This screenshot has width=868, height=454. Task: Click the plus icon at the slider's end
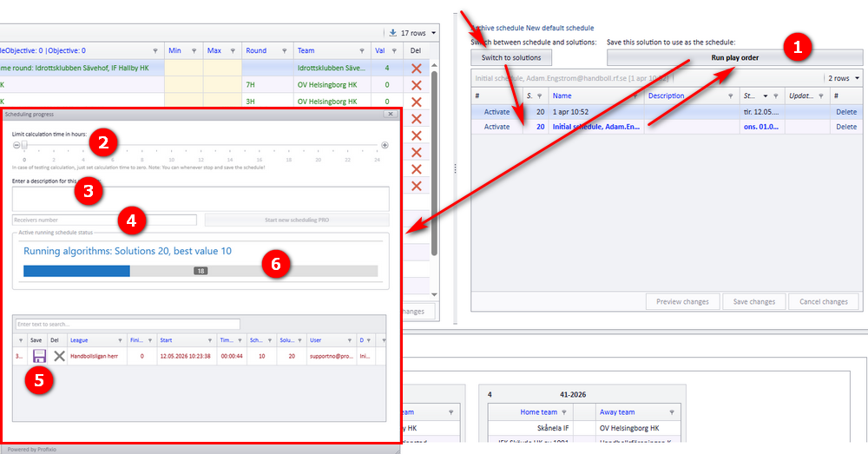coord(385,145)
